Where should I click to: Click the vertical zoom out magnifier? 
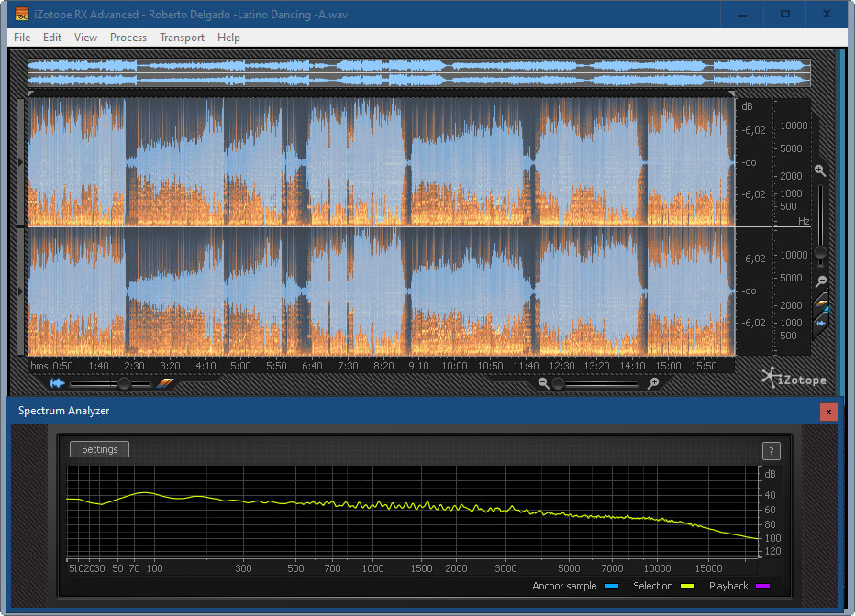click(821, 281)
